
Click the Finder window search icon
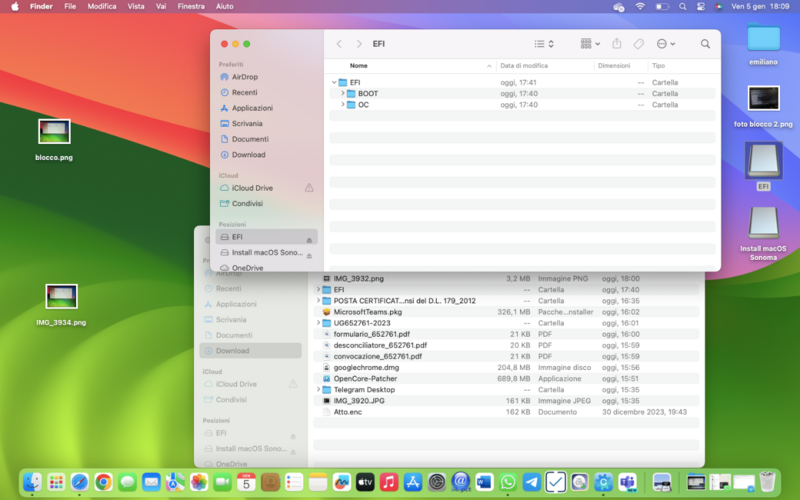705,44
